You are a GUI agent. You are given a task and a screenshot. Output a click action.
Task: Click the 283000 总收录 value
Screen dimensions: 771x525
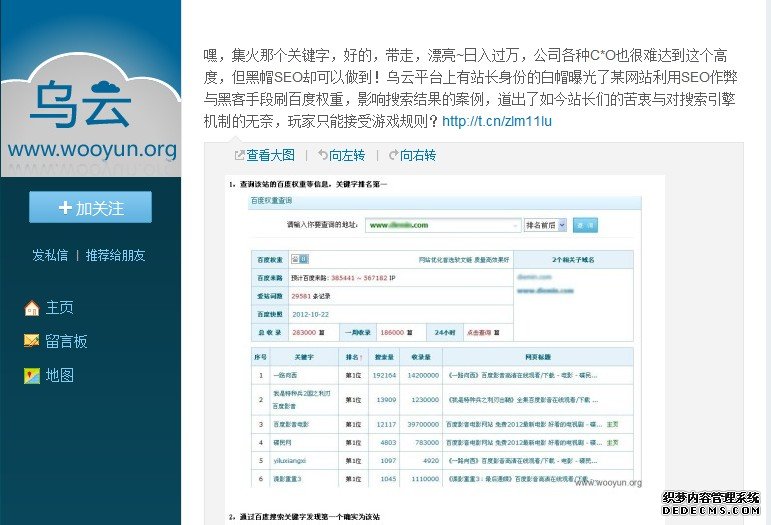304,332
